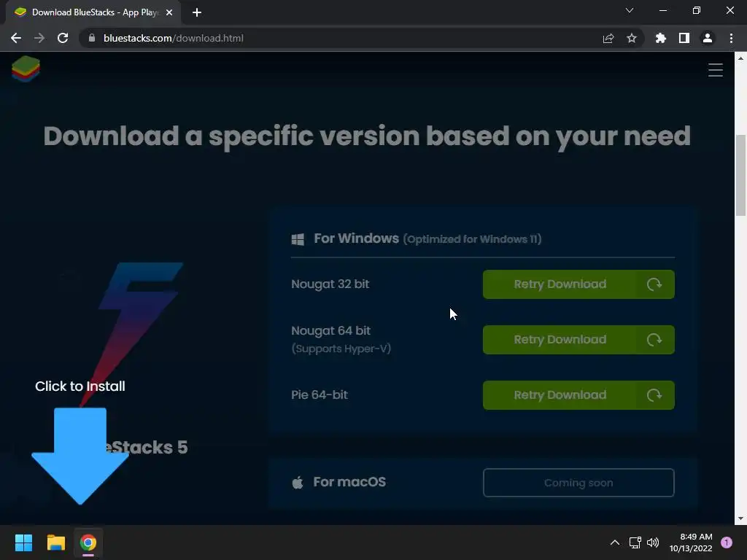Open the Windows Start menu
747x560 pixels.
click(23, 542)
